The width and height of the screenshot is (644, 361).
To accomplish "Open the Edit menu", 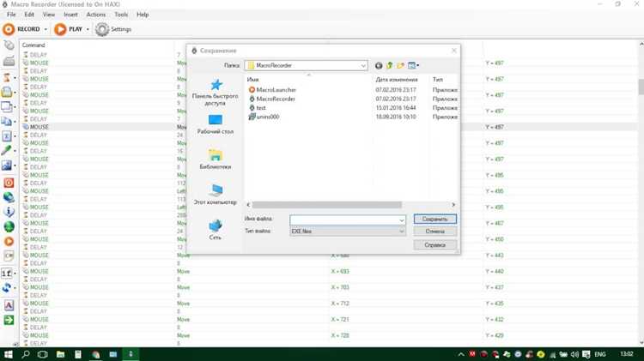I will pyautogui.click(x=29, y=15).
